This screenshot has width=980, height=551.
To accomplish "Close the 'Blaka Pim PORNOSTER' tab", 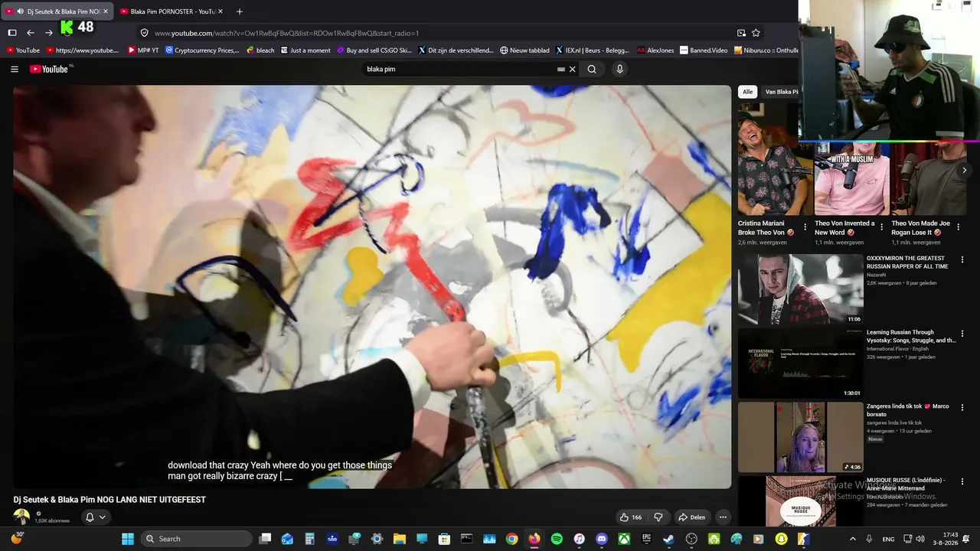I will [220, 11].
